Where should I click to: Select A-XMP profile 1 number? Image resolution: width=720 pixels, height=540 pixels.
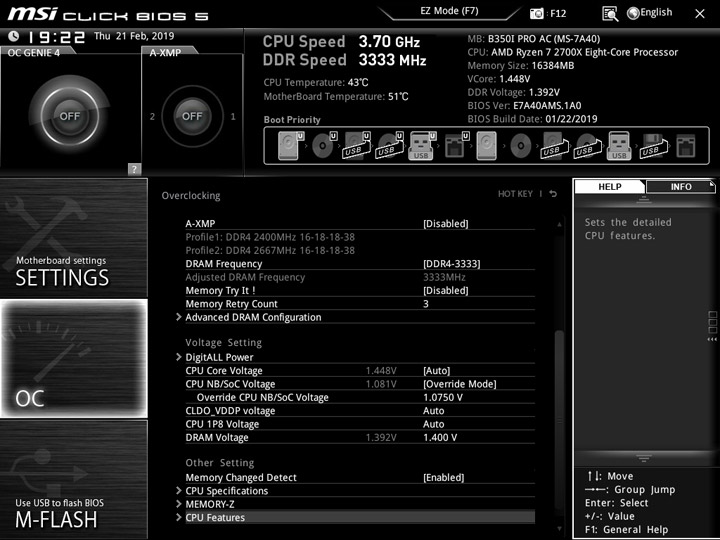233,117
